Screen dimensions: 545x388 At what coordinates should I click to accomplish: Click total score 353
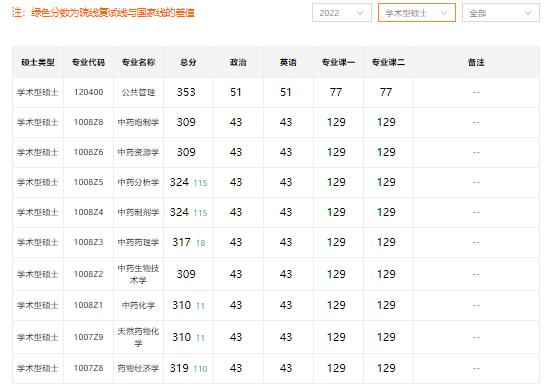click(x=186, y=92)
